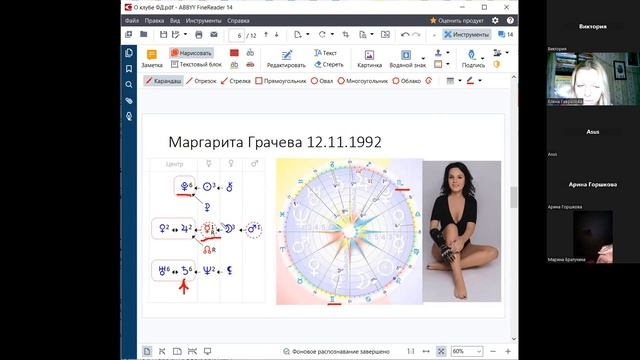This screenshot has height=360, width=640.
Task: Select the Редактировать edit tool
Action: [x=286, y=59]
